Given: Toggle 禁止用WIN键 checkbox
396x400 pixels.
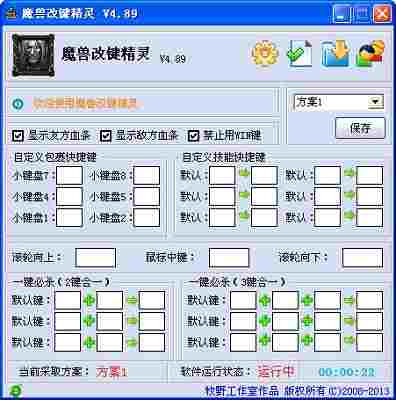Looking at the screenshot, I should click(194, 136).
